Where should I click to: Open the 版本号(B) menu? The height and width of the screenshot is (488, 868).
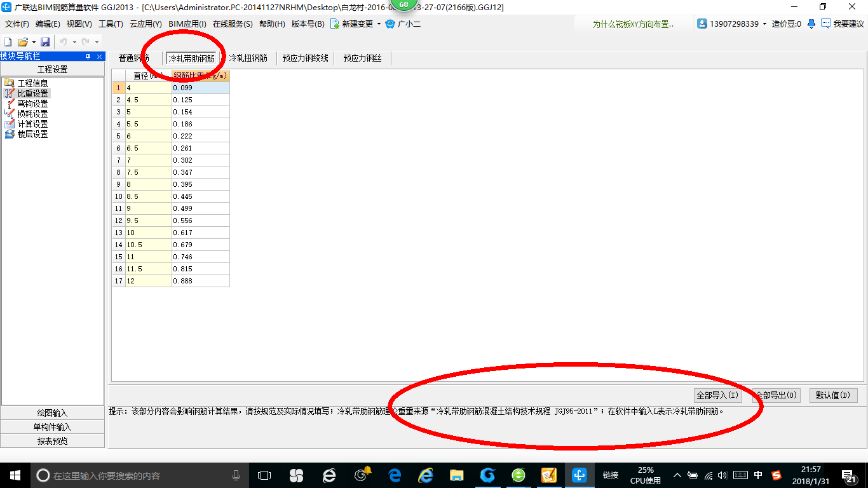point(308,24)
